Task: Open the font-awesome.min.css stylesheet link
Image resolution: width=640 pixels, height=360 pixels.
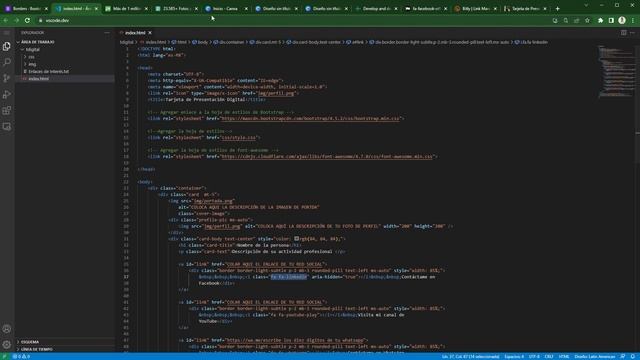Action: [327, 156]
